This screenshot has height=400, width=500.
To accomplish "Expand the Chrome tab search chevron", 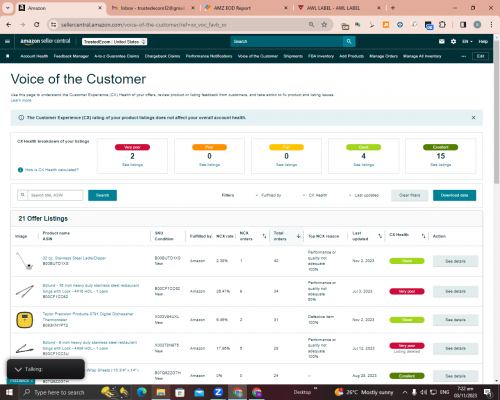I will pos(8,8).
